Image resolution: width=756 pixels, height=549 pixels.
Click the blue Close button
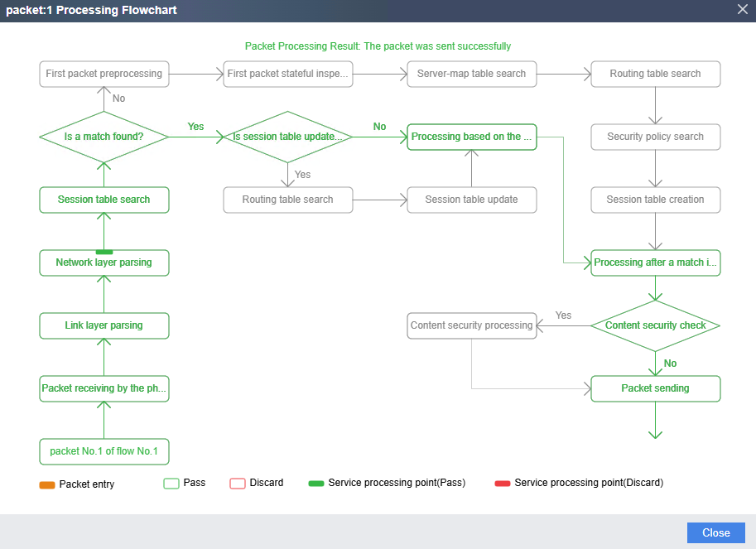pyautogui.click(x=715, y=532)
